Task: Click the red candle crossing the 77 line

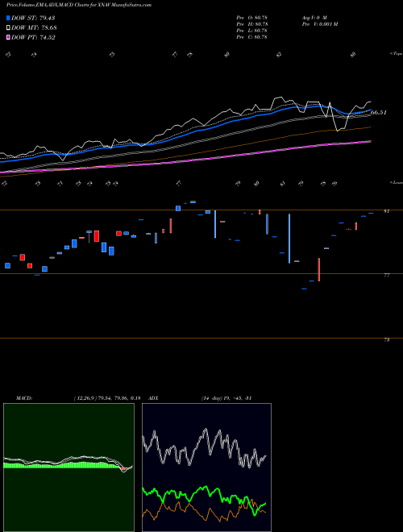Action: tap(319, 269)
